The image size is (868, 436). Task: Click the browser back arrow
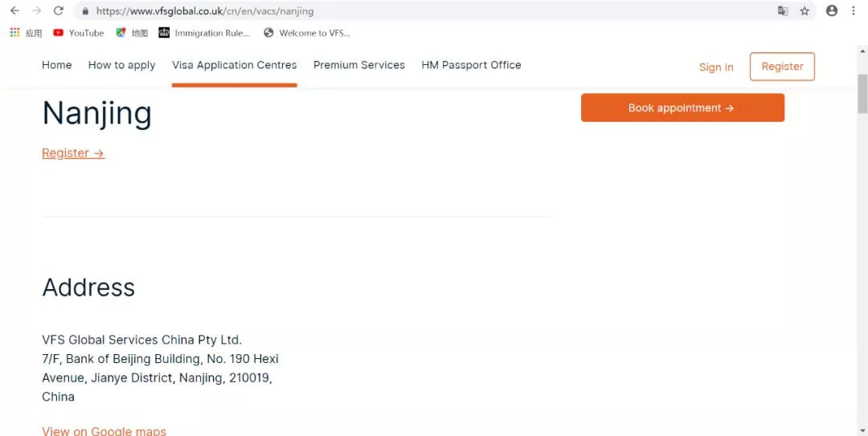tap(14, 10)
